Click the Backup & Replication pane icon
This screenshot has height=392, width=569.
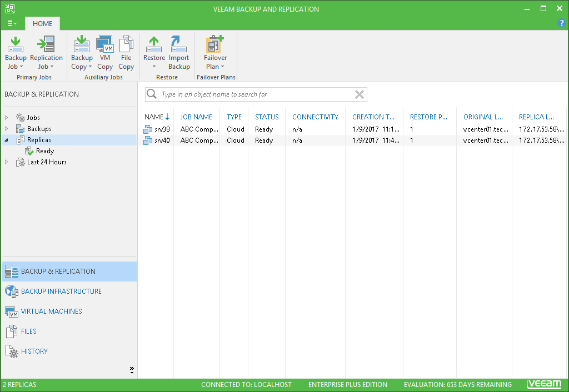pyautogui.click(x=12, y=272)
